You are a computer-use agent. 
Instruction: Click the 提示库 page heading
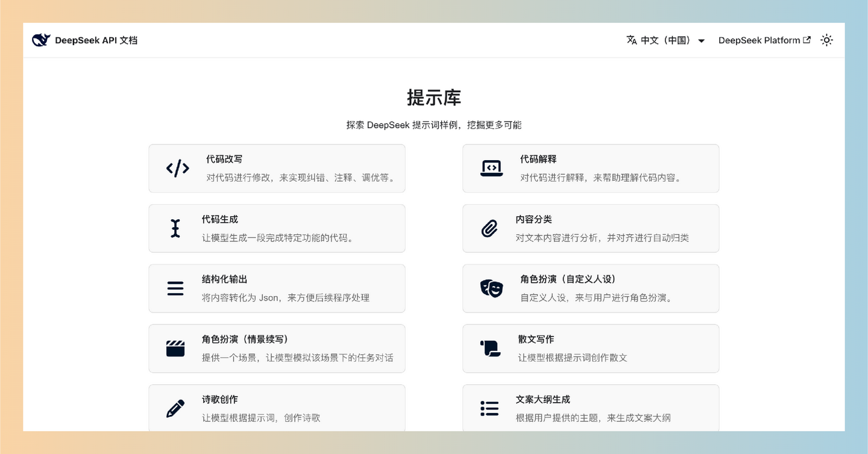pyautogui.click(x=434, y=98)
